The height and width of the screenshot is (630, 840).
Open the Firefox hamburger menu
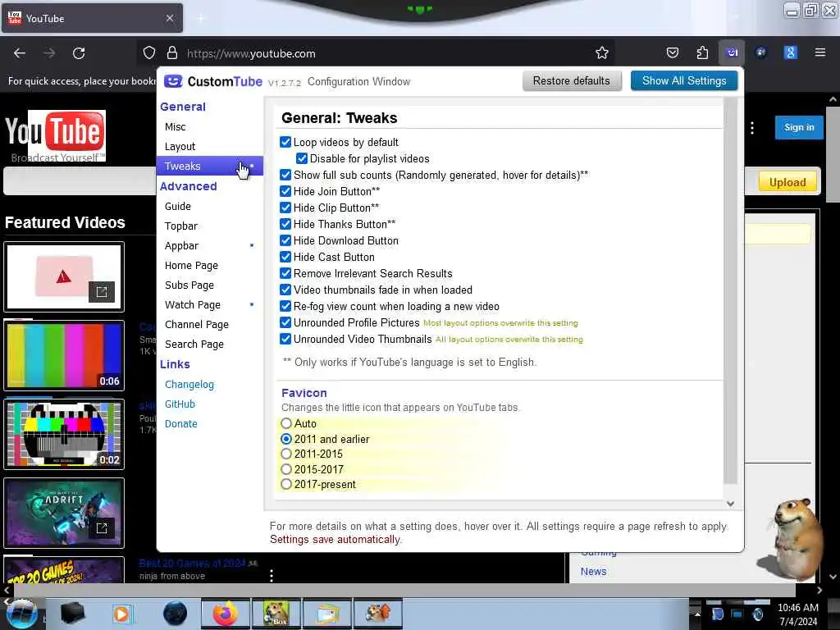(x=819, y=52)
